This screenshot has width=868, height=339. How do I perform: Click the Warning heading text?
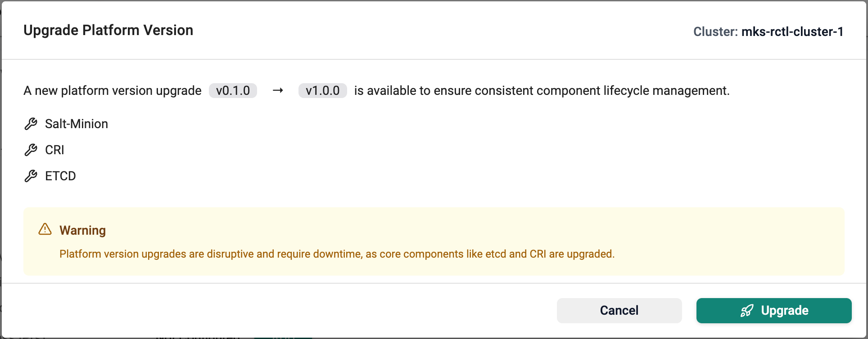tap(83, 231)
